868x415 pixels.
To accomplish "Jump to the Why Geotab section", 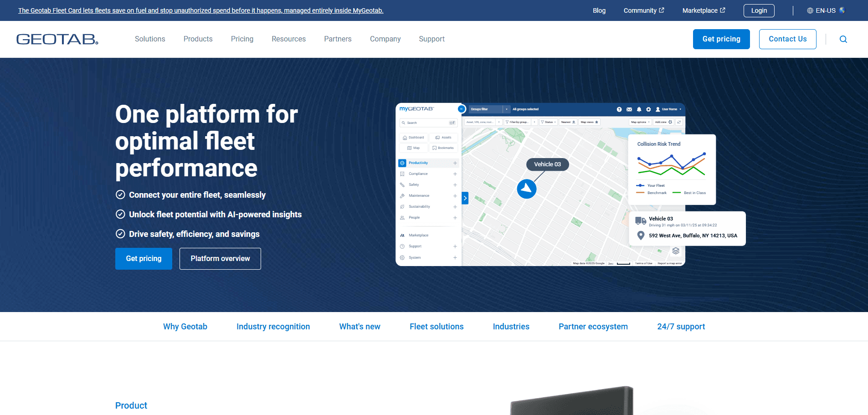I will pos(185,327).
